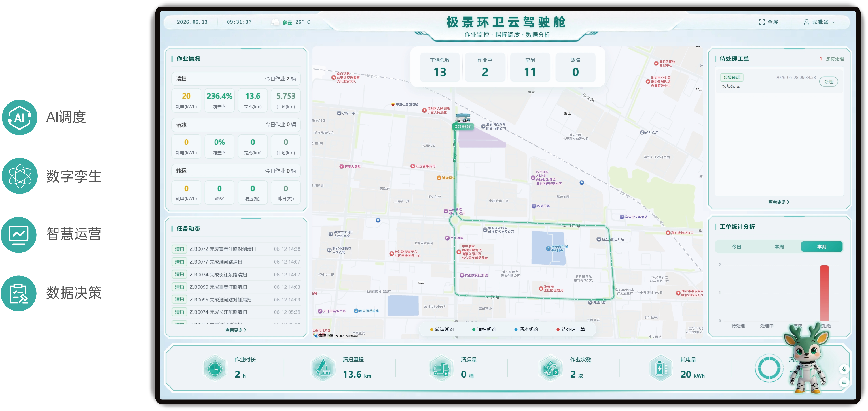Viewport: 868px width, 411px height.
Task: Click the circular progress ring gauge
Action: click(x=769, y=368)
